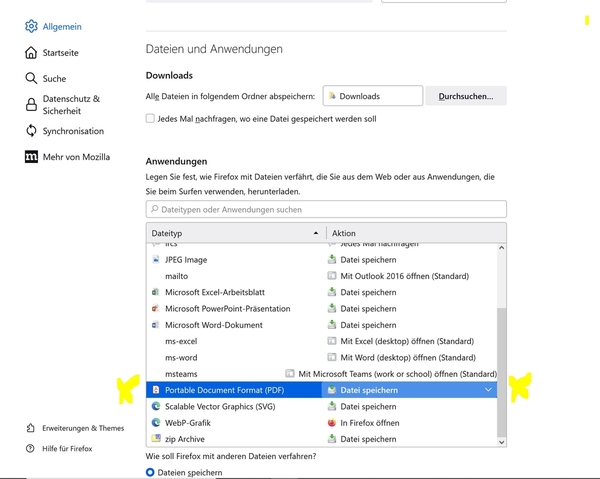Click the Erweiterungen & Themes puzzle icon
The image size is (600, 479).
tap(31, 428)
